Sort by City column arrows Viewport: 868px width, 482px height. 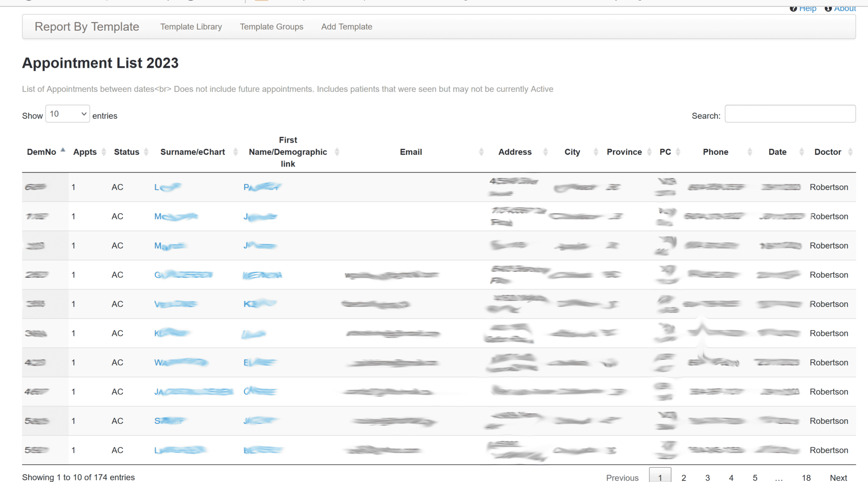pos(595,152)
